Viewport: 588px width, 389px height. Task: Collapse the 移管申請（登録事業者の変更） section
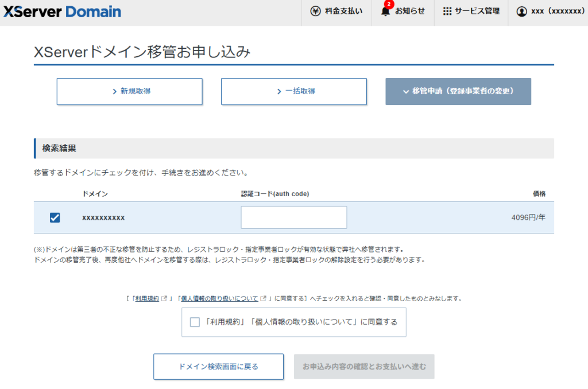pyautogui.click(x=458, y=91)
